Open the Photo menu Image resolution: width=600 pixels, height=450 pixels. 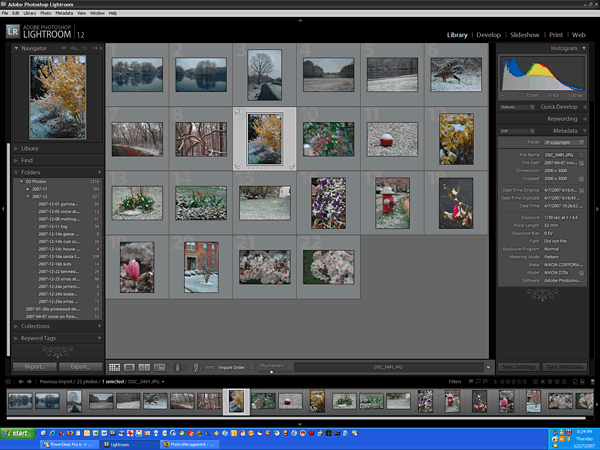coord(46,13)
